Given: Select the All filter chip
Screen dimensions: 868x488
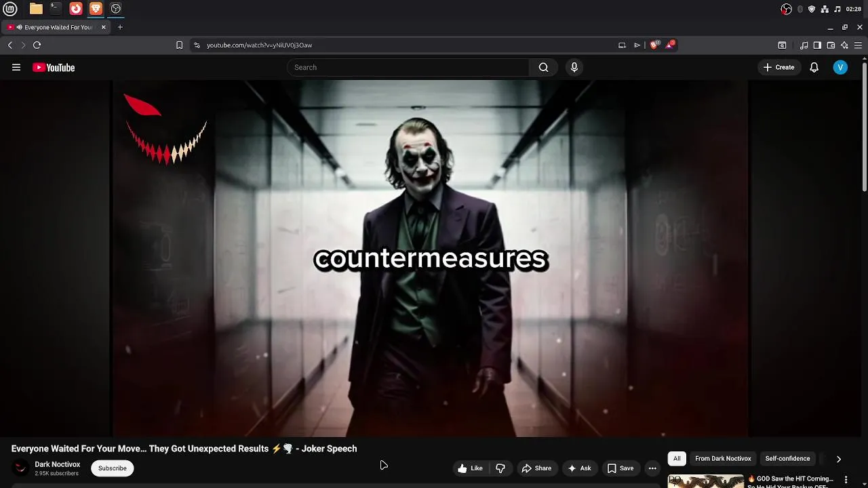Looking at the screenshot, I should (x=677, y=459).
